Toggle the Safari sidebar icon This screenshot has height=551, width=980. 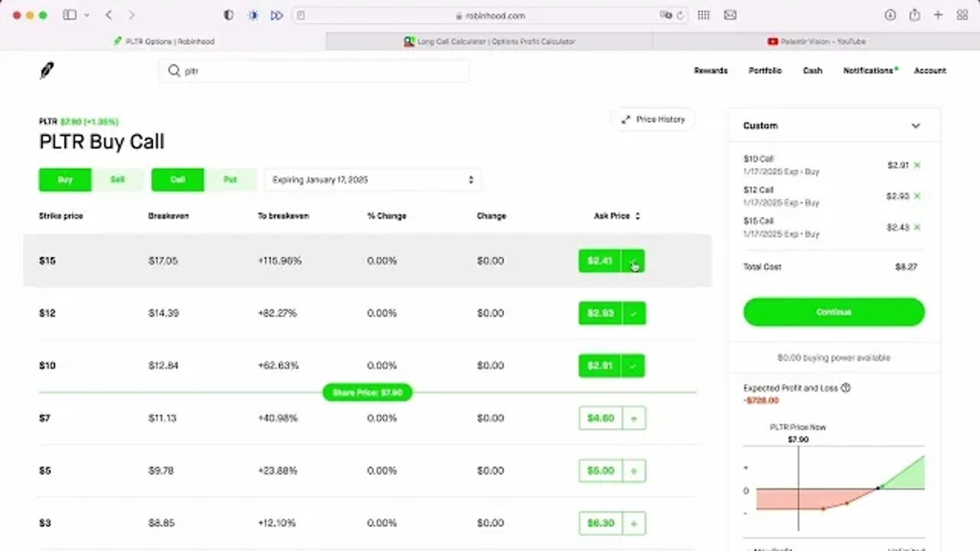point(70,15)
